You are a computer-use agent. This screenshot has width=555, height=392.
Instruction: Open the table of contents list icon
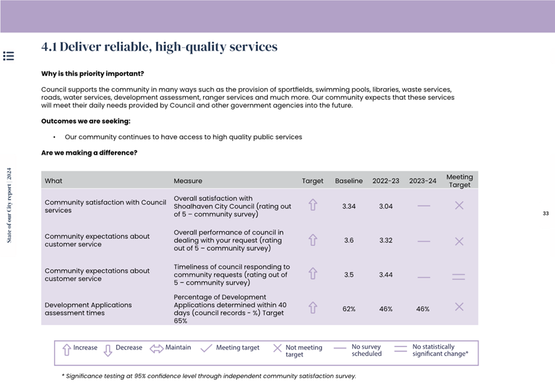click(x=9, y=56)
